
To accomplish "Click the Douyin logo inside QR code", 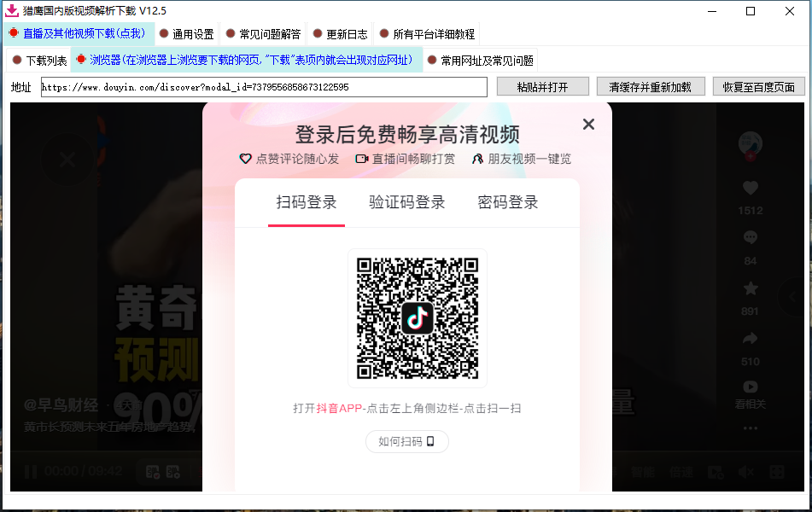I will [x=418, y=317].
